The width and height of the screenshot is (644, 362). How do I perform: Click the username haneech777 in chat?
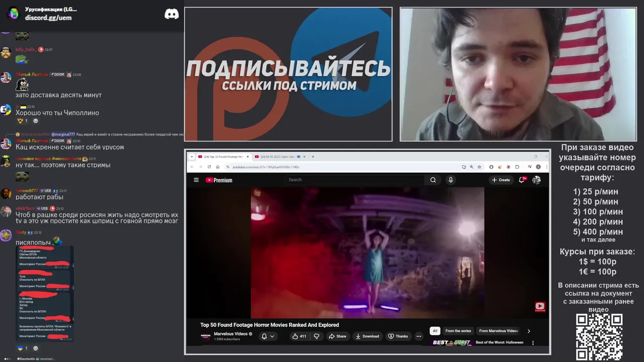(x=27, y=191)
